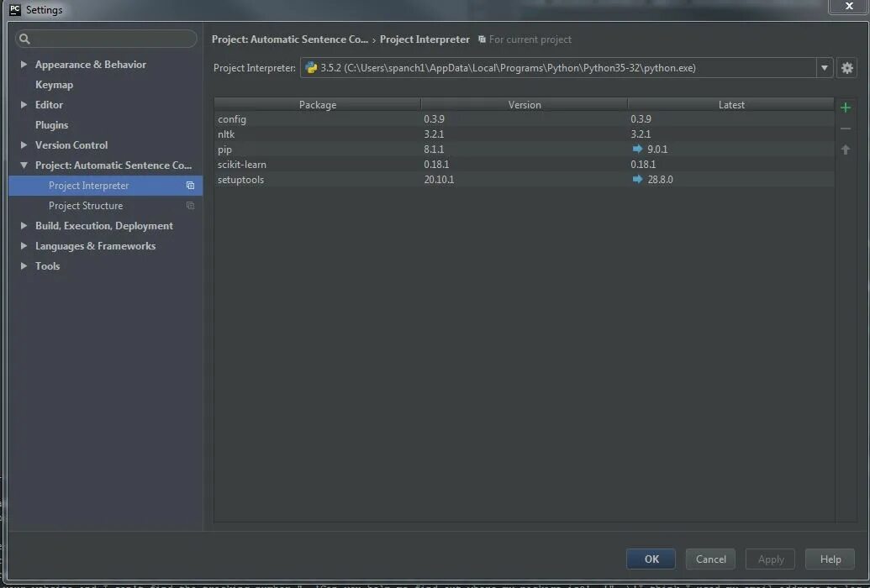Select the scikit-learn package row
This screenshot has height=588, width=870.
click(x=525, y=164)
